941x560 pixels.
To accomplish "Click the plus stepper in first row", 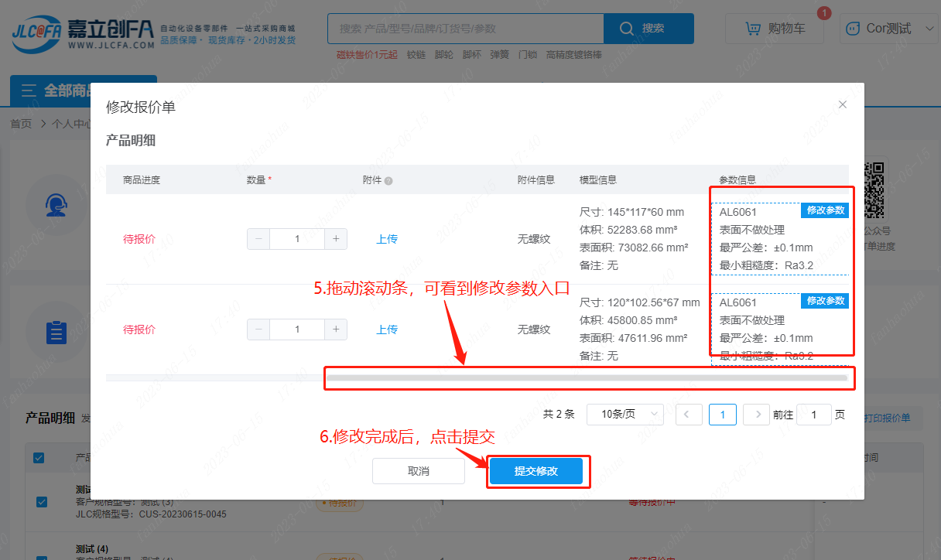I will coord(336,239).
